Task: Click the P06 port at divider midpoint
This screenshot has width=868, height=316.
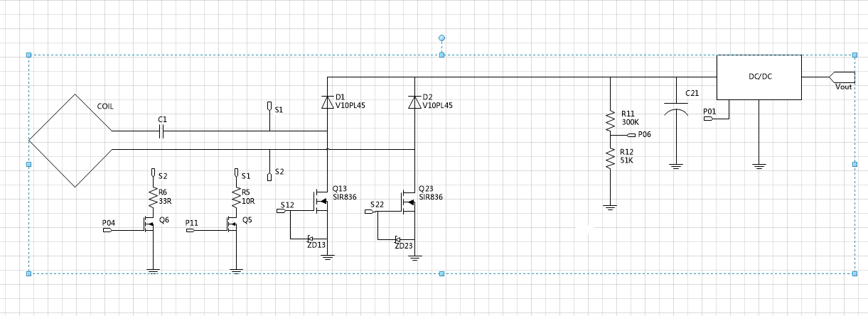Action: 631,134
